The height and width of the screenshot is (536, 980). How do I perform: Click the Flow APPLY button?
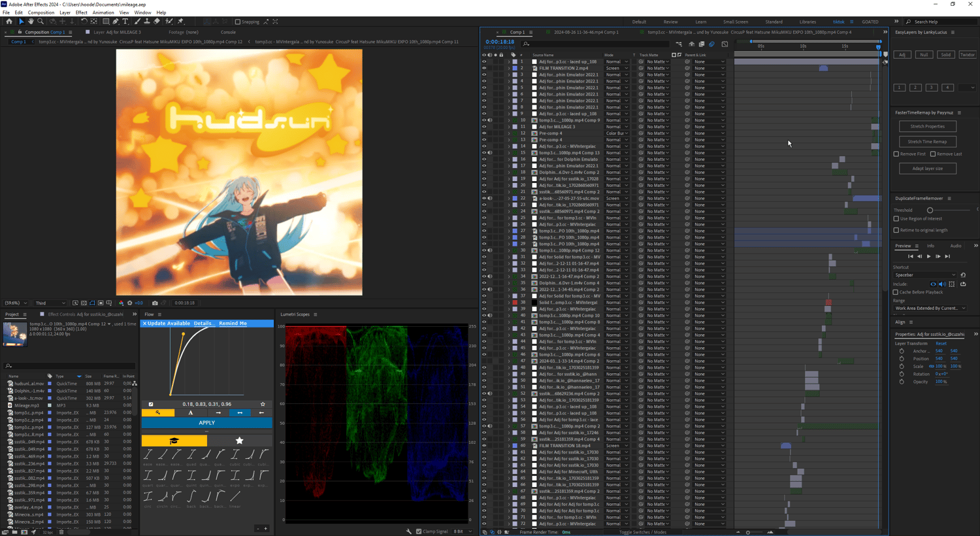(x=206, y=422)
